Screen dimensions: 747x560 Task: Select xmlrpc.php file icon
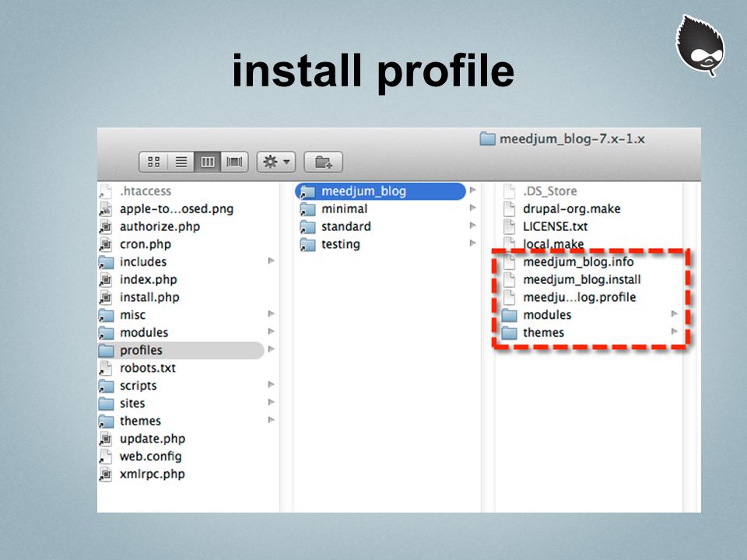(x=105, y=474)
